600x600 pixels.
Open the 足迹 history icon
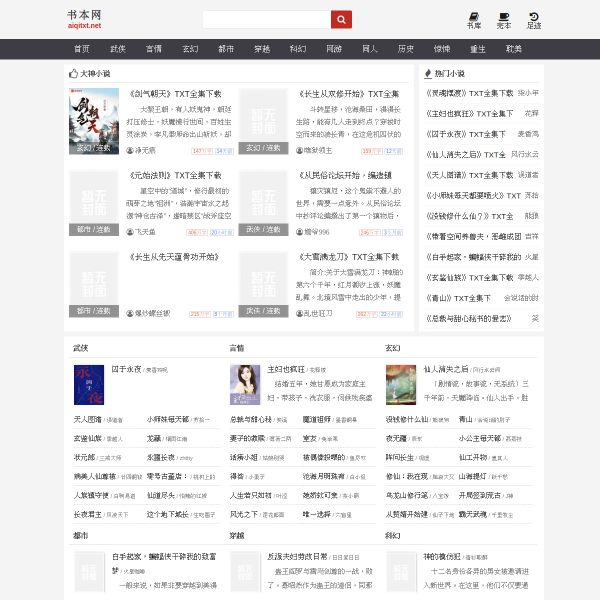(533, 21)
